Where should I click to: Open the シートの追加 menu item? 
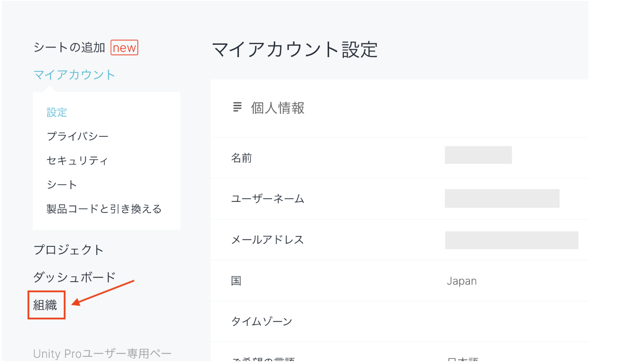coord(69,48)
